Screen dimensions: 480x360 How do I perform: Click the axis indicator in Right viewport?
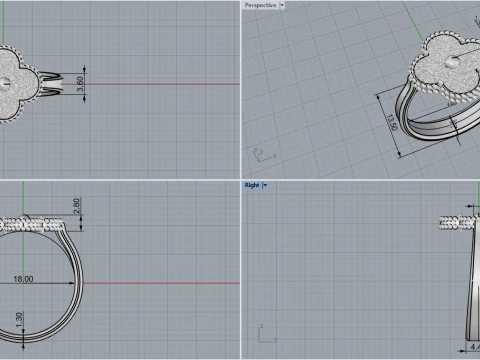tap(268, 334)
